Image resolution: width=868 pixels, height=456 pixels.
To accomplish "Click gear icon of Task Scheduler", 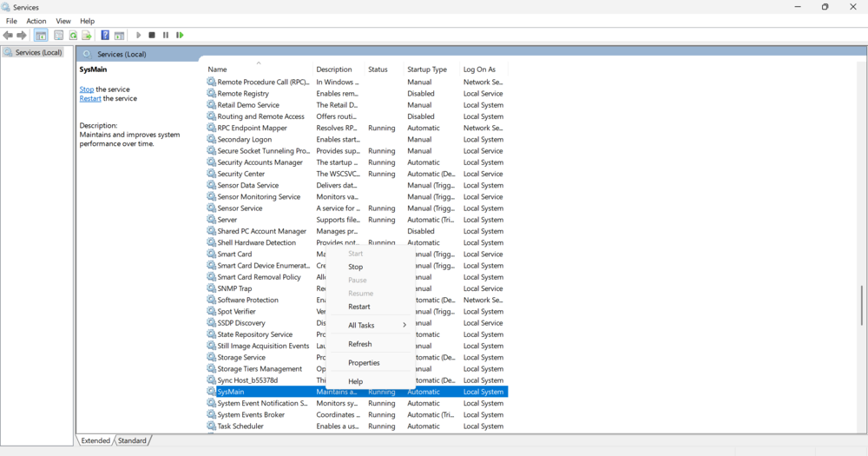I will click(x=211, y=426).
